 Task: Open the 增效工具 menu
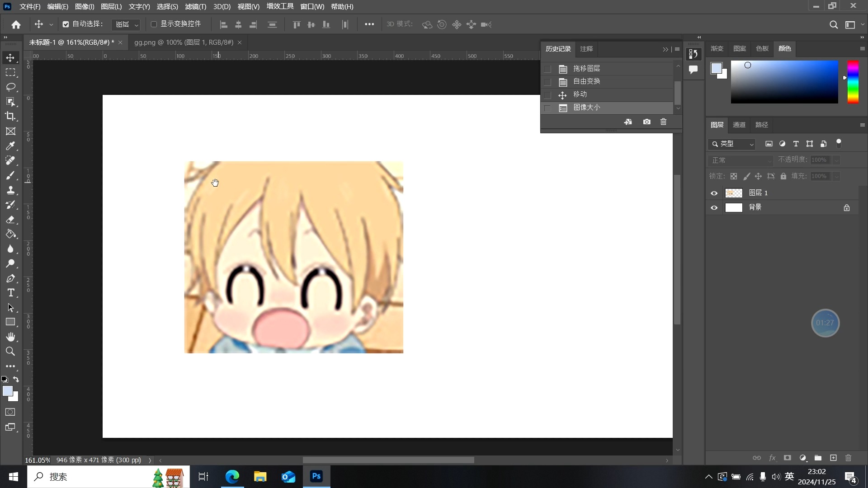[x=280, y=6]
